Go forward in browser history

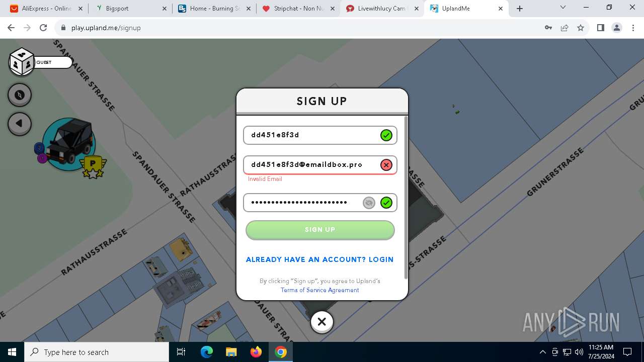point(27,28)
